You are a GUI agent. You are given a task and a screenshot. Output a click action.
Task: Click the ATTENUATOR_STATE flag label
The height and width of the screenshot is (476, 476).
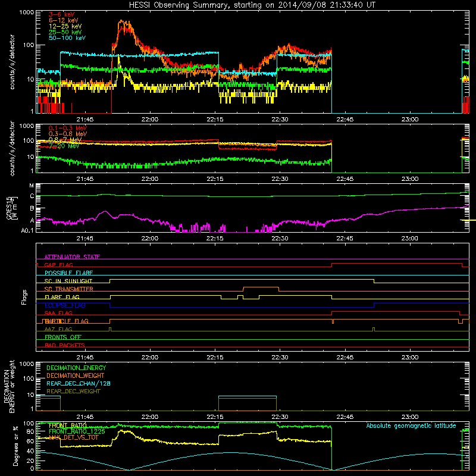point(72,257)
